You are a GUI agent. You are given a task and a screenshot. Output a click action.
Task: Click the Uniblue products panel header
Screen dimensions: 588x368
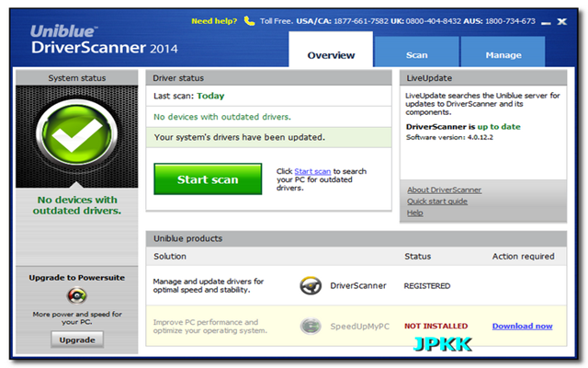[x=356, y=238]
